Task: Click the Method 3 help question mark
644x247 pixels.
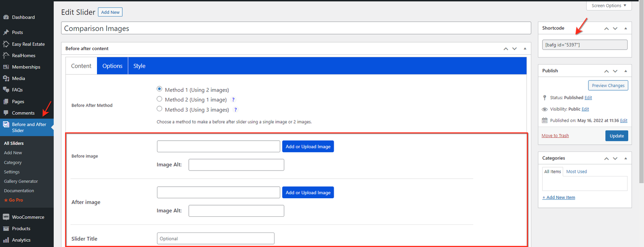Action: click(235, 110)
